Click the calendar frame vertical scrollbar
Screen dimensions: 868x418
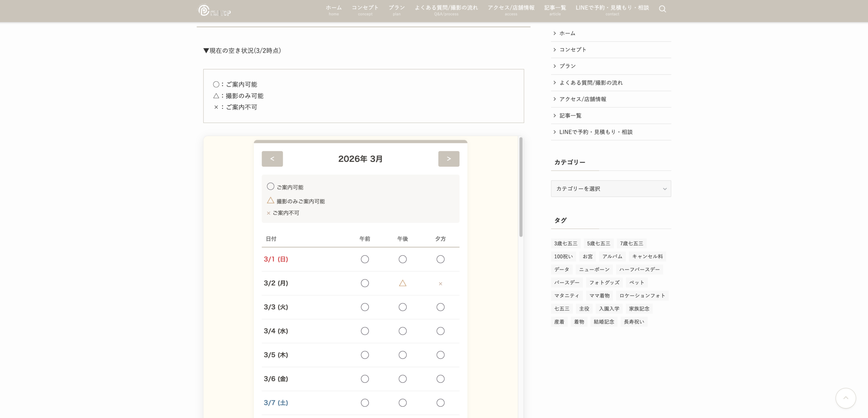click(521, 186)
